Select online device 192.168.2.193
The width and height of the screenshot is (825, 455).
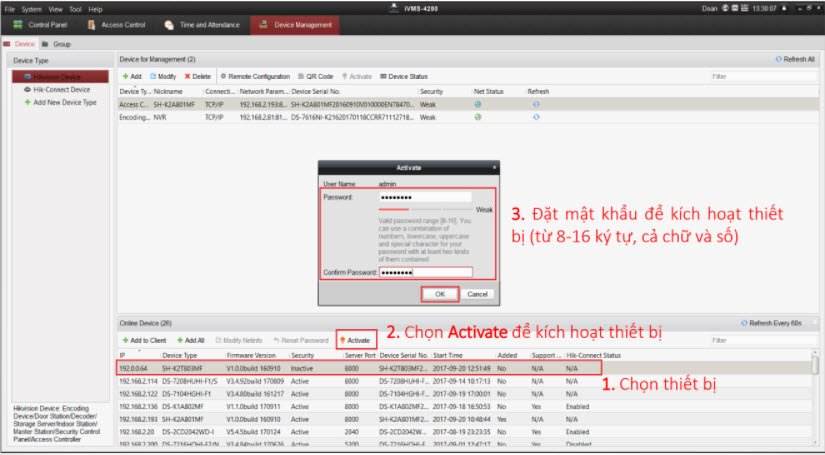click(465, 419)
